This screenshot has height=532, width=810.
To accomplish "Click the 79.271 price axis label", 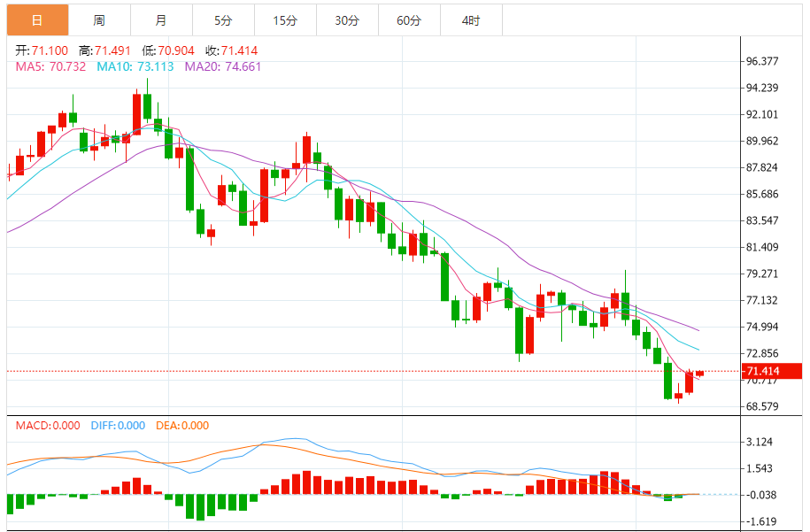I will 762,274.
